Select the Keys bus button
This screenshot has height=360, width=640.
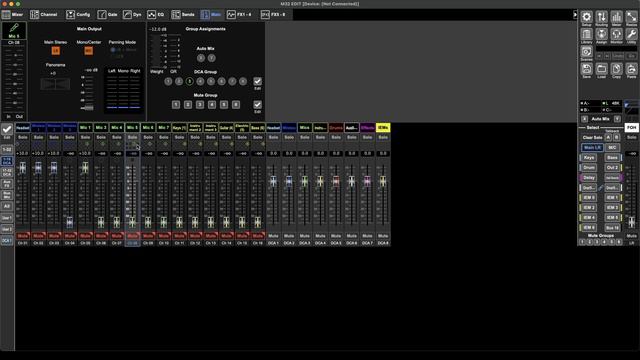tap(589, 158)
